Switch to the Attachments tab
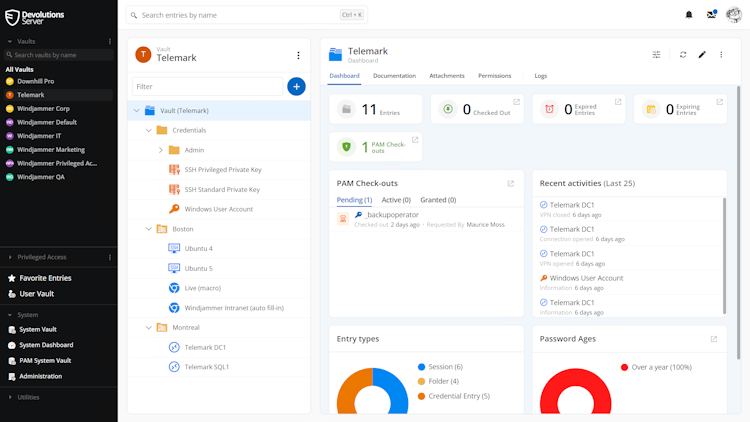This screenshot has width=750, height=422. (x=447, y=76)
